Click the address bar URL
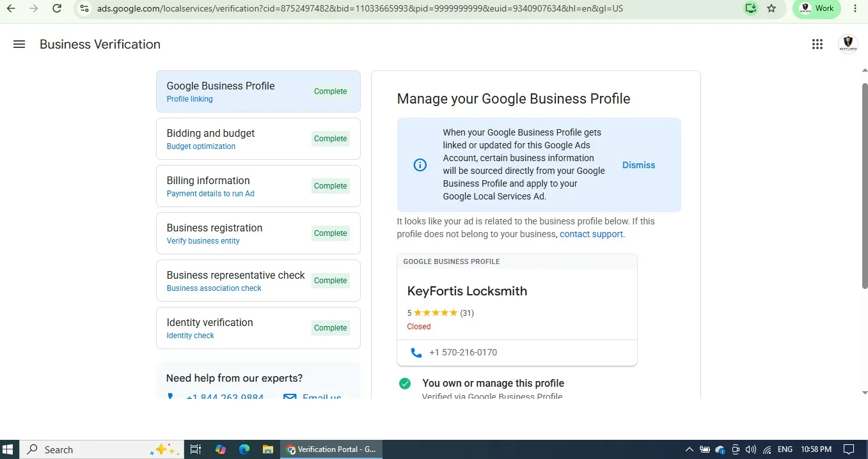Image resolution: width=868 pixels, height=459 pixels. 360,8
